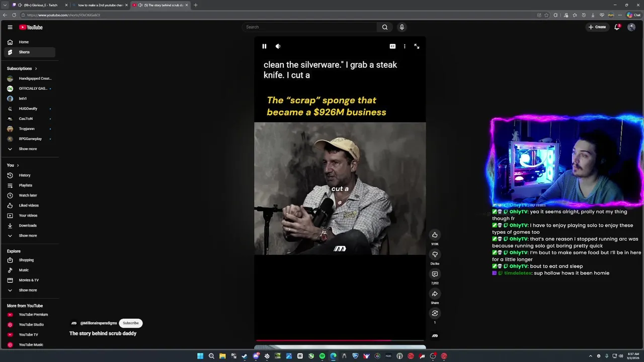This screenshot has height=362, width=644.
Task: Open the Short's sound source thumbnail
Action: (x=435, y=335)
